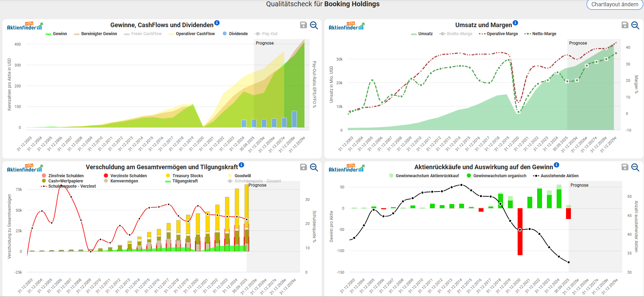
Task: Show info for Aktienrückkäufe und Auswirkung title
Action: tap(556, 165)
